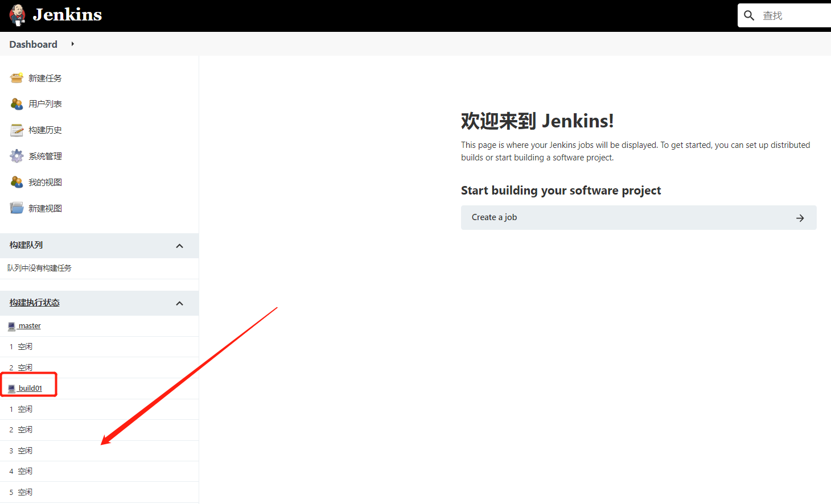Image resolution: width=831 pixels, height=504 pixels.
Task: Open the 构建历史 link
Action: pos(45,130)
